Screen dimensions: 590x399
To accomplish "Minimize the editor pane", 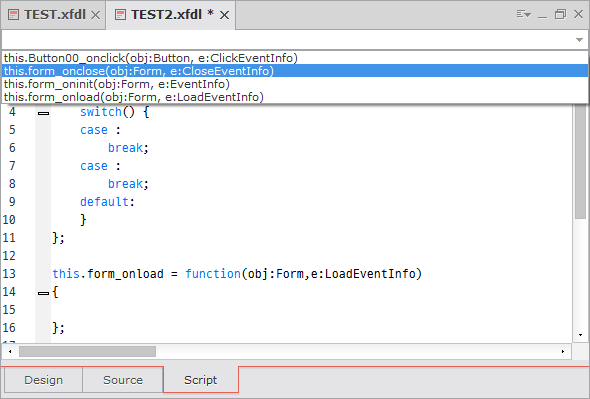I will (x=543, y=15).
